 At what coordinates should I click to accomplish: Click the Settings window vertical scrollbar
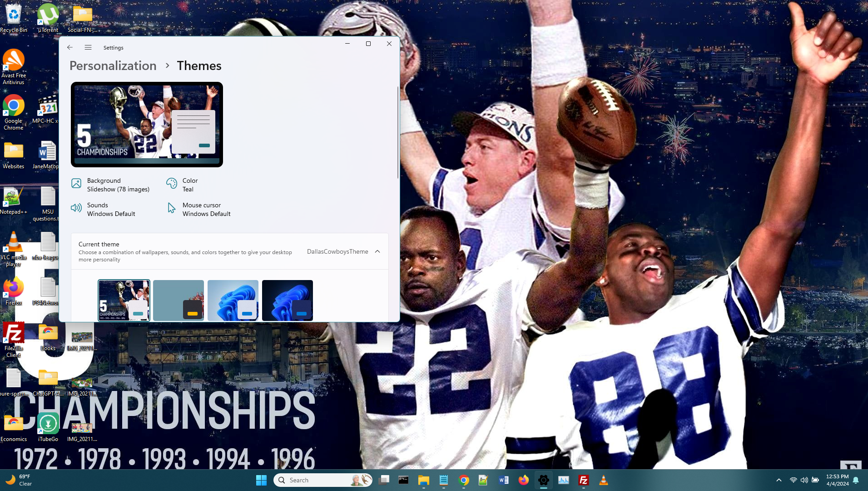[398, 132]
